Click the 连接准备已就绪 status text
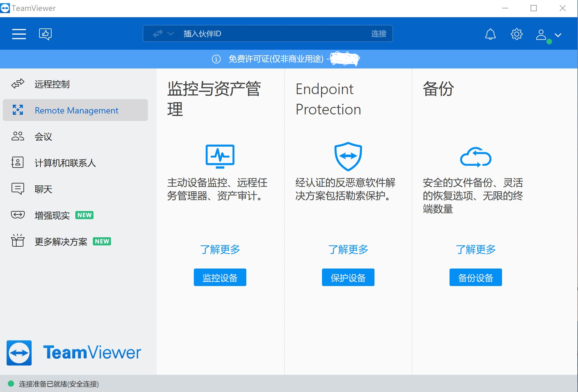The height and width of the screenshot is (392, 578). click(59, 384)
